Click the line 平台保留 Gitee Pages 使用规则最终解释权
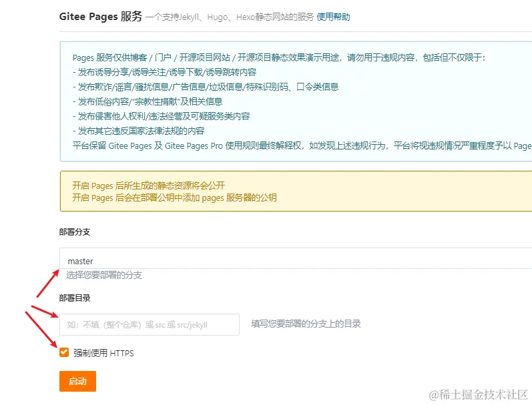This screenshot has width=532, height=405. pos(302,146)
